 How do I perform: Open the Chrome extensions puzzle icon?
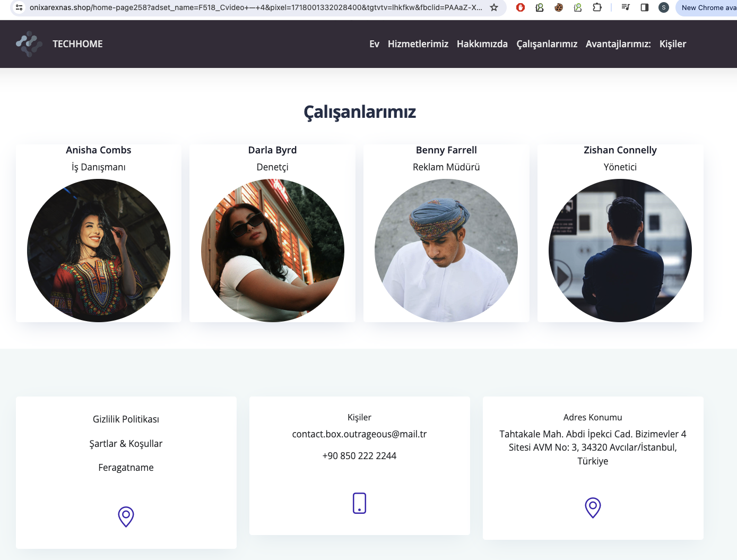click(597, 7)
